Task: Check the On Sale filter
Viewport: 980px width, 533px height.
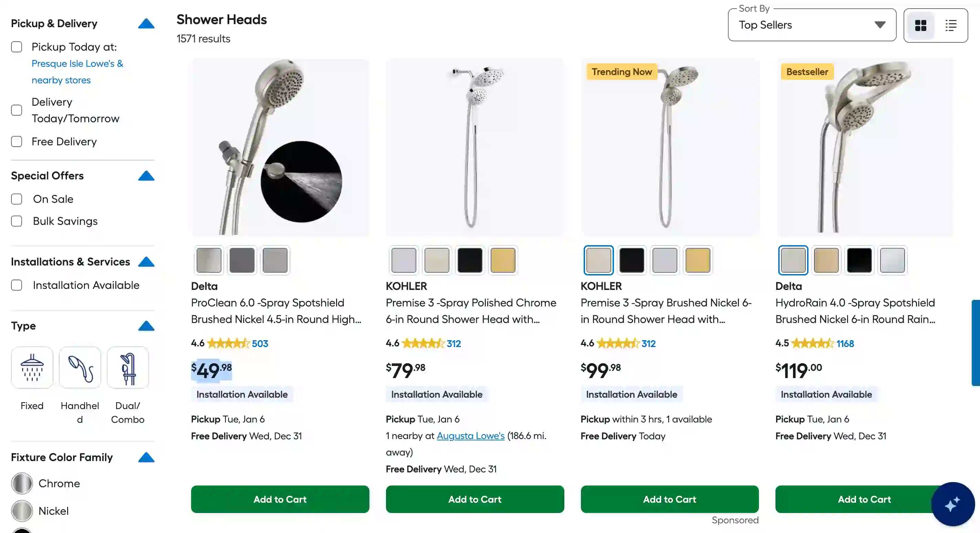Action: (17, 199)
